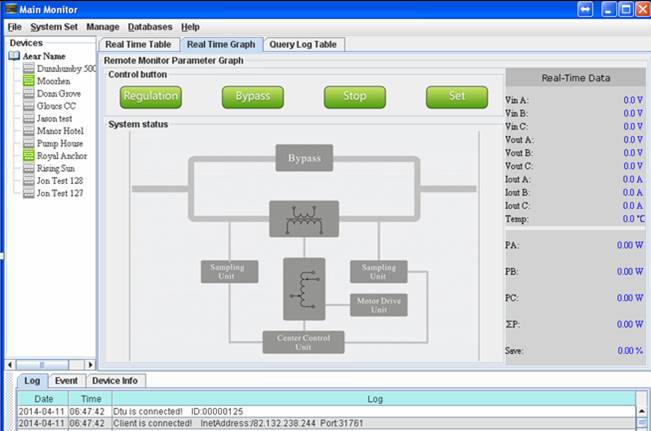Click the device list scroll right arrow
Viewport: 651px width, 431px height.
tap(90, 365)
